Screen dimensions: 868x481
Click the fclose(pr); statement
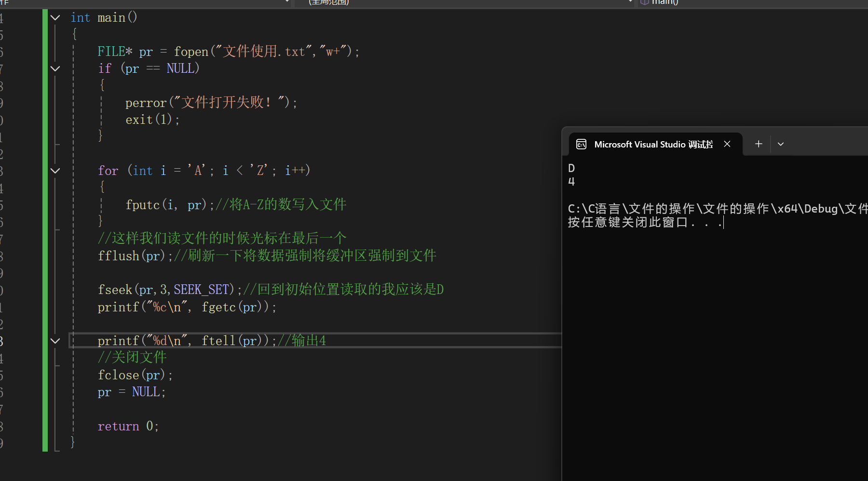click(135, 375)
